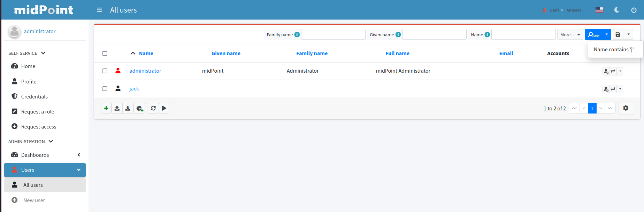Toggle the hamburger sidebar menu

pos(99,10)
